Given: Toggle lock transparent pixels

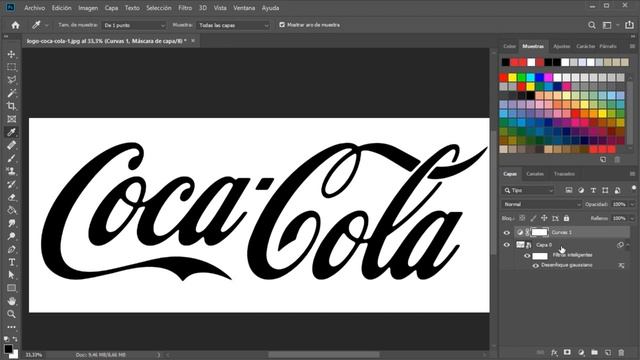Looking at the screenshot, I should (x=522, y=218).
